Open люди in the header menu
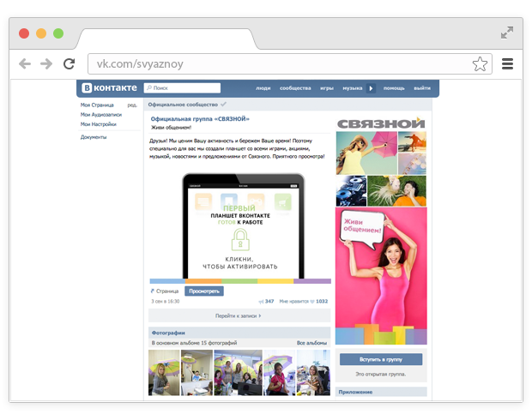The image size is (532, 420). 263,88
